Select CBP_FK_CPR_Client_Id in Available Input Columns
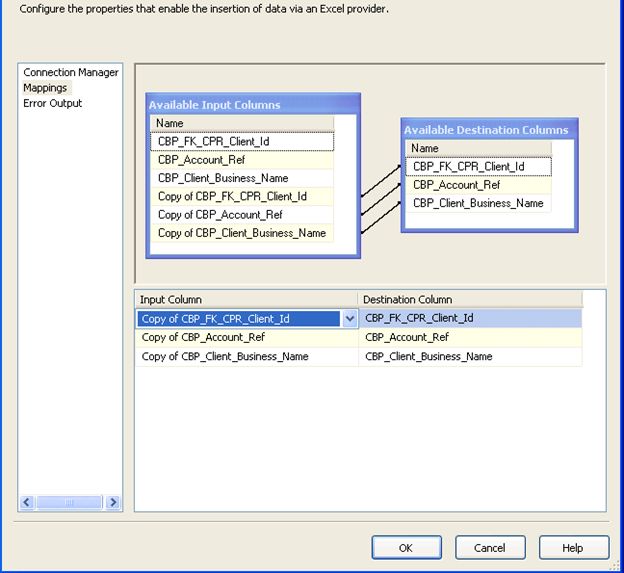 [242, 142]
